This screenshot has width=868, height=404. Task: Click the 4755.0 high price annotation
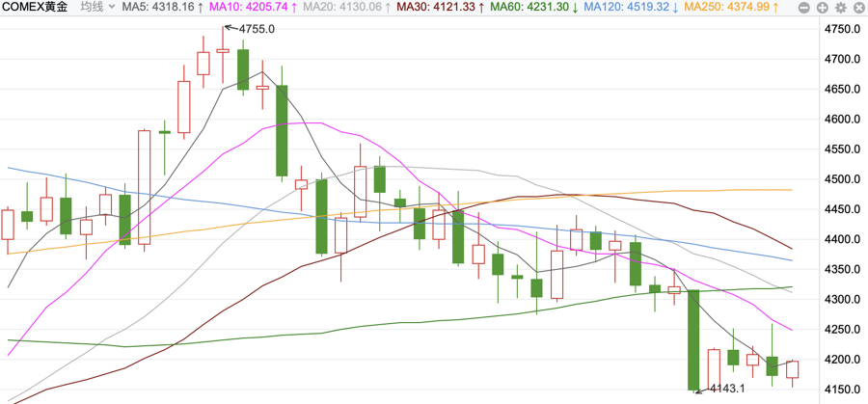(x=257, y=29)
